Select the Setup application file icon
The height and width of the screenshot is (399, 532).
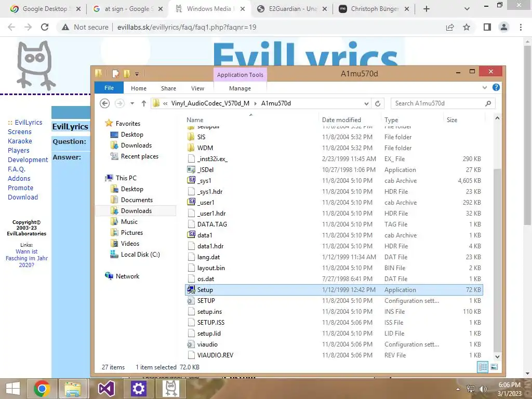click(x=191, y=290)
